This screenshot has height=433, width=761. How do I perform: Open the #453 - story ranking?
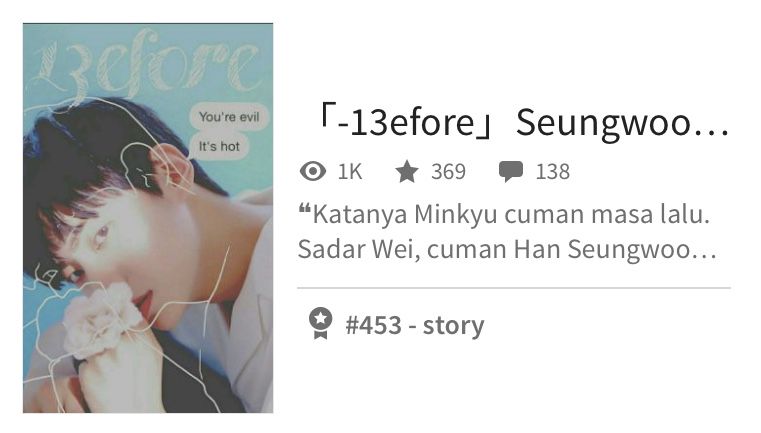coord(414,325)
